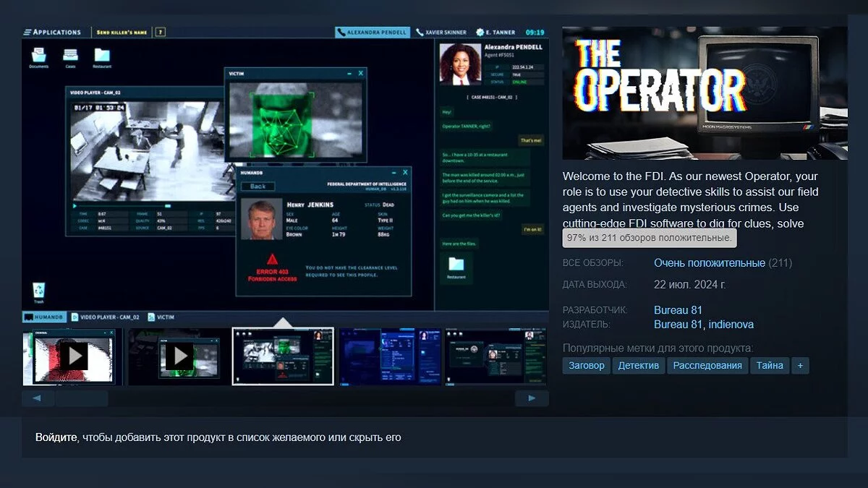Click the Video Player - CAM_02 taskbar item
Viewport: 868px width, 488px height.
pyautogui.click(x=106, y=317)
